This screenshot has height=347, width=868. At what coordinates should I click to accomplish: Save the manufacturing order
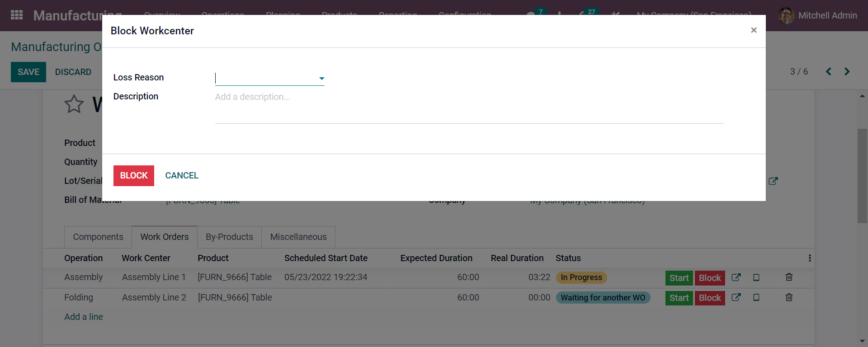coord(28,72)
